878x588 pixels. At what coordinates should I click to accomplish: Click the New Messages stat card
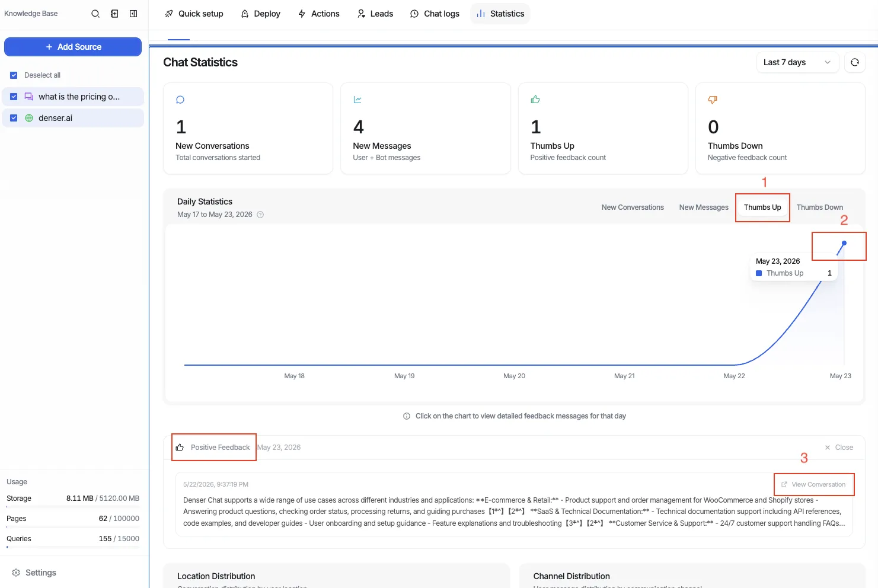coord(425,128)
